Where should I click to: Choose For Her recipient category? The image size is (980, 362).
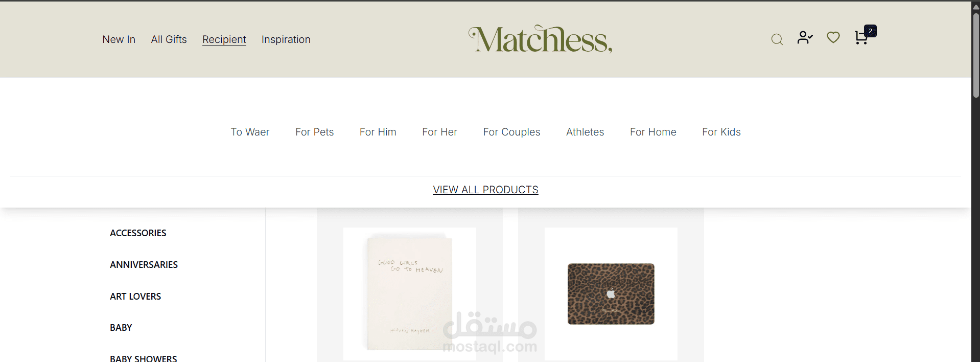[x=440, y=132]
